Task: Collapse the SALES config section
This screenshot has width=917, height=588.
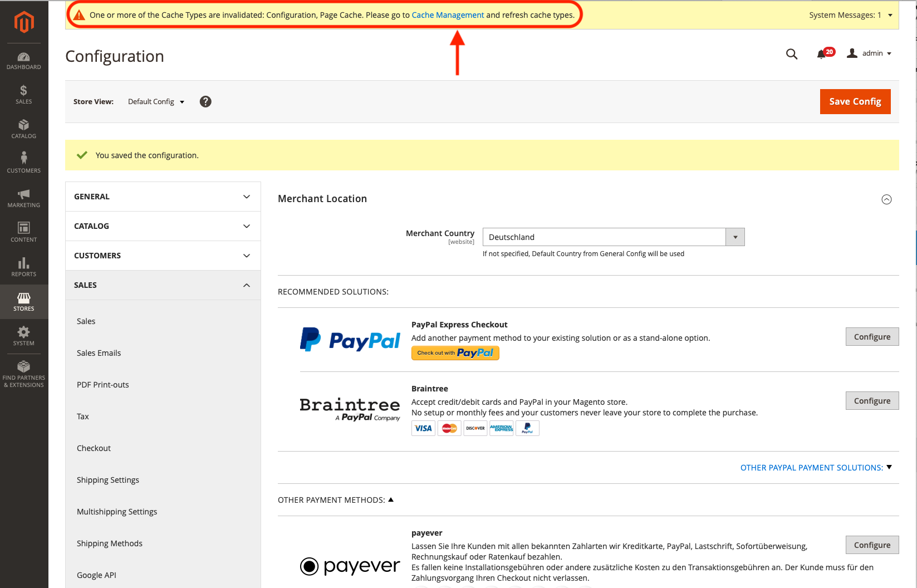Action: pyautogui.click(x=163, y=285)
